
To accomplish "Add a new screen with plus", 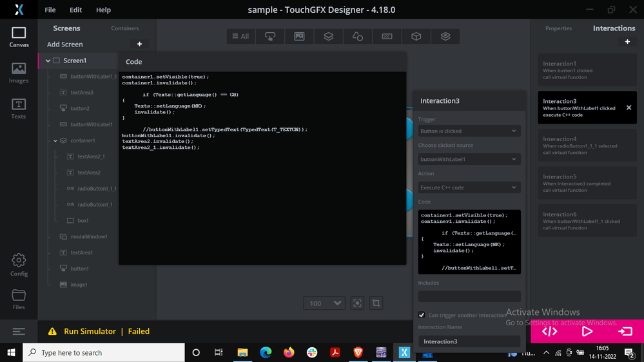I will [x=140, y=44].
